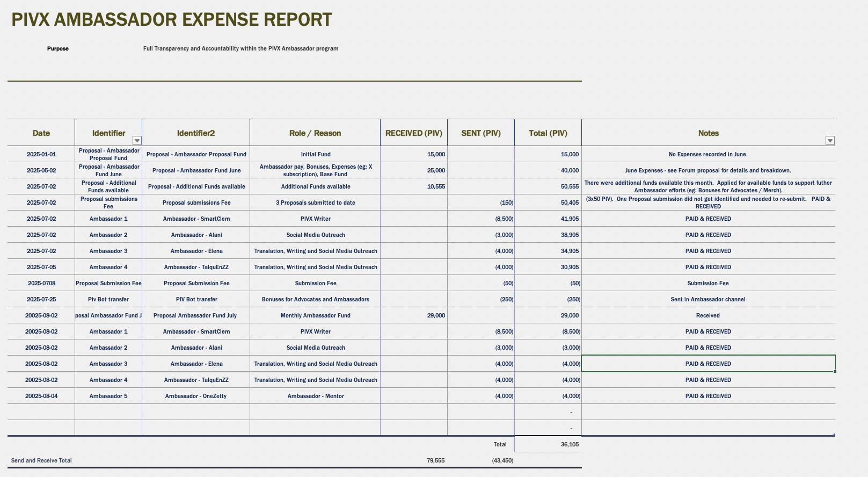Viewport: 868px width, 477px height.
Task: Select running total 34,905
Action: [548, 251]
